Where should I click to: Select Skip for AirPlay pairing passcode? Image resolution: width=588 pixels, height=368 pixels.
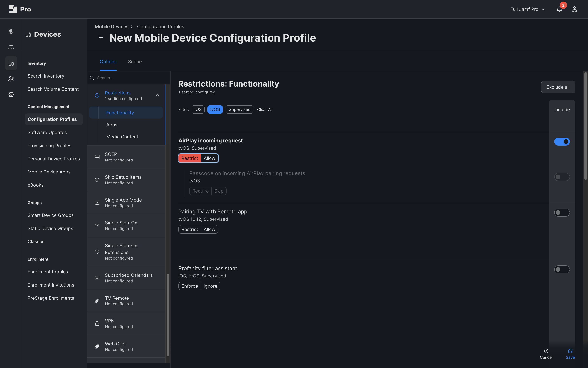(219, 191)
